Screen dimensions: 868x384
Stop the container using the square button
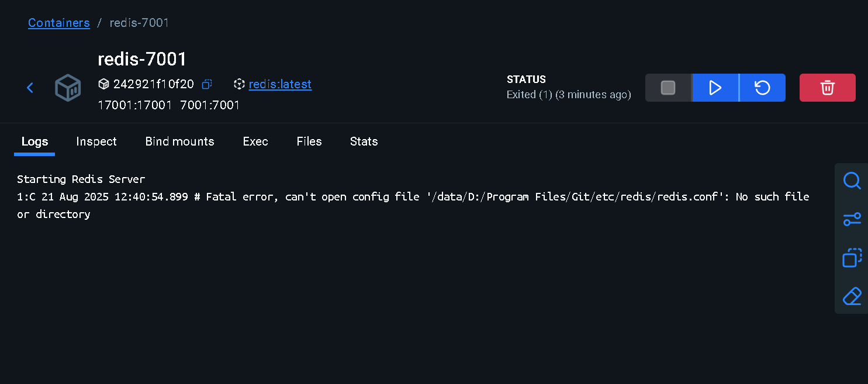tap(668, 88)
